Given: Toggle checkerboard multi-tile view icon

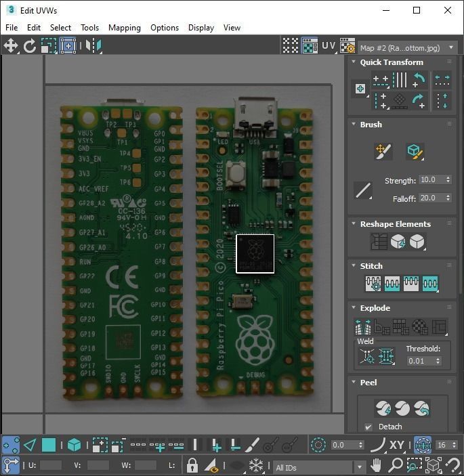Looking at the screenshot, I should 291,46.
